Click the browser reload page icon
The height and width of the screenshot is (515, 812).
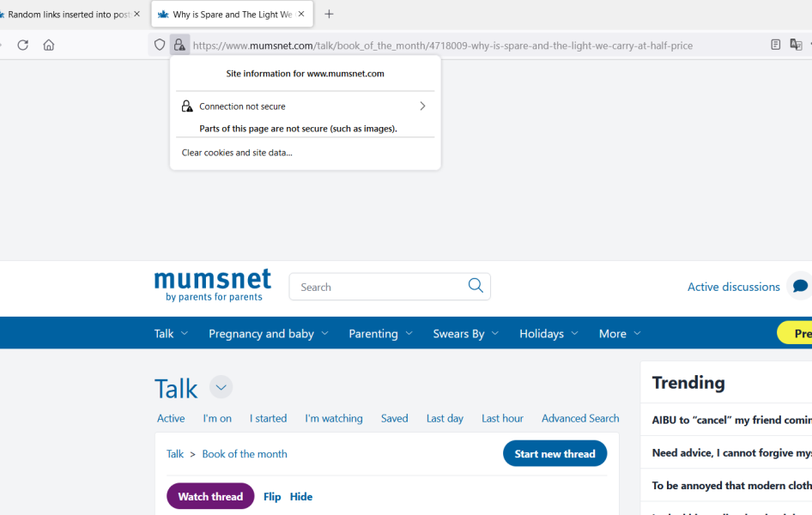pos(23,45)
